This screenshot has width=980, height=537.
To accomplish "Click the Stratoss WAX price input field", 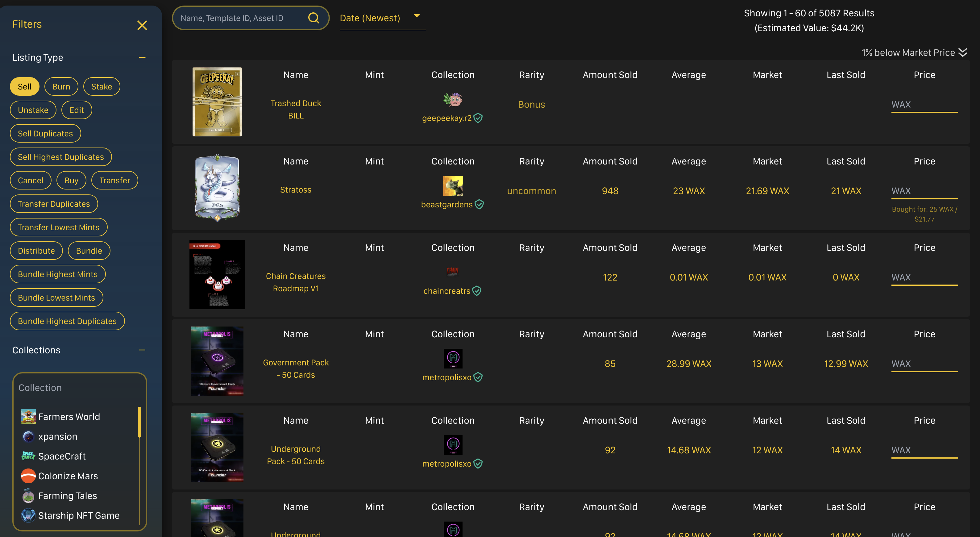I will coord(924,191).
